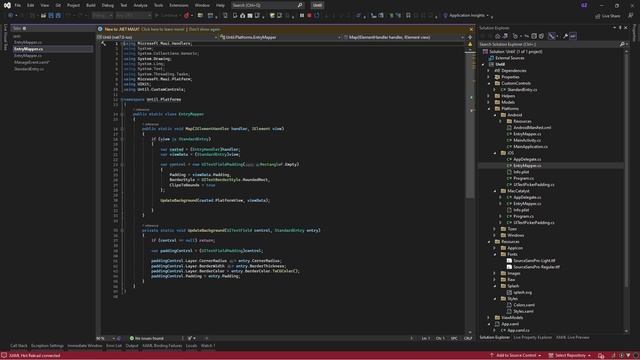Viewport: 640px width, 360px height.
Task: Collapse the Platforms folder
Action: [489, 109]
